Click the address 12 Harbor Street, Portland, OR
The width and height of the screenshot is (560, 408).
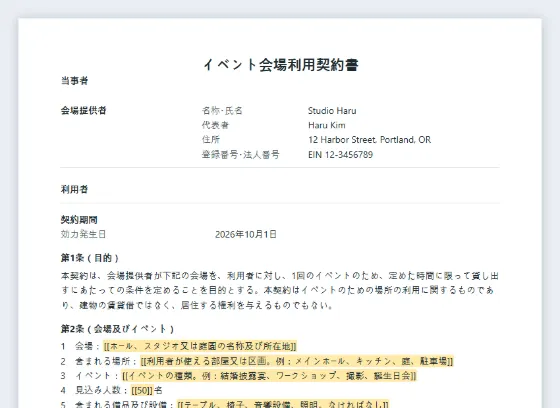tap(369, 140)
